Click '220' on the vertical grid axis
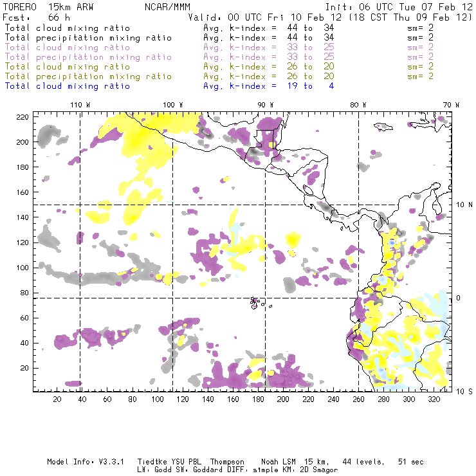Image resolution: width=476 pixels, height=476 pixels. [x=23, y=117]
